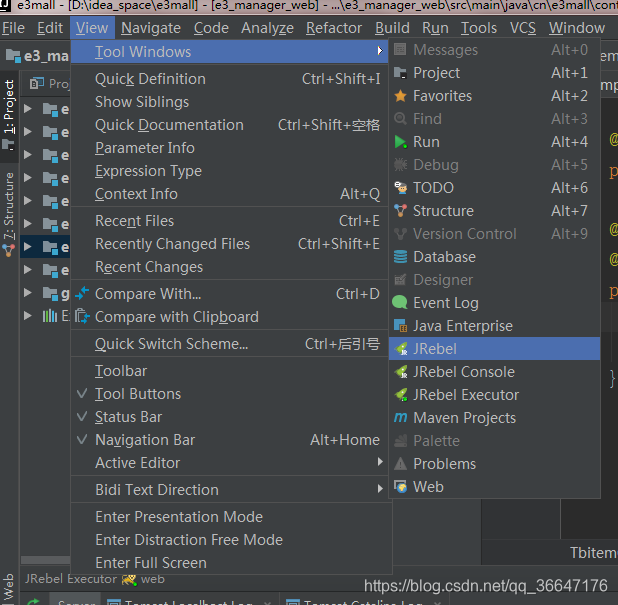Click the e3_ma breadcrumb in navigation bar

(37, 56)
